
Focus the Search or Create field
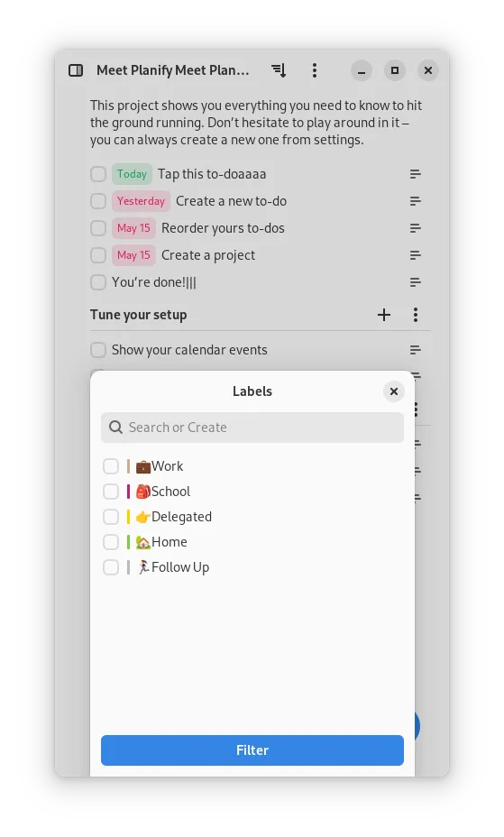pos(252,428)
